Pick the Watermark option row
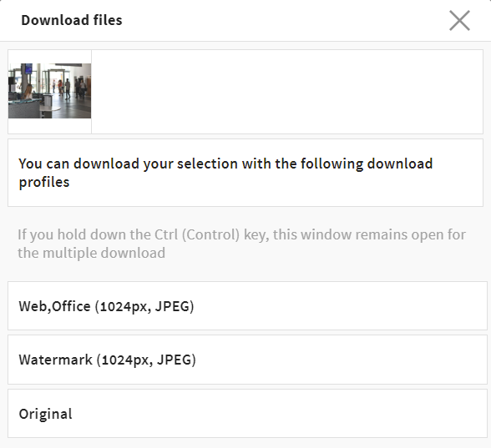491x448 pixels. click(247, 360)
